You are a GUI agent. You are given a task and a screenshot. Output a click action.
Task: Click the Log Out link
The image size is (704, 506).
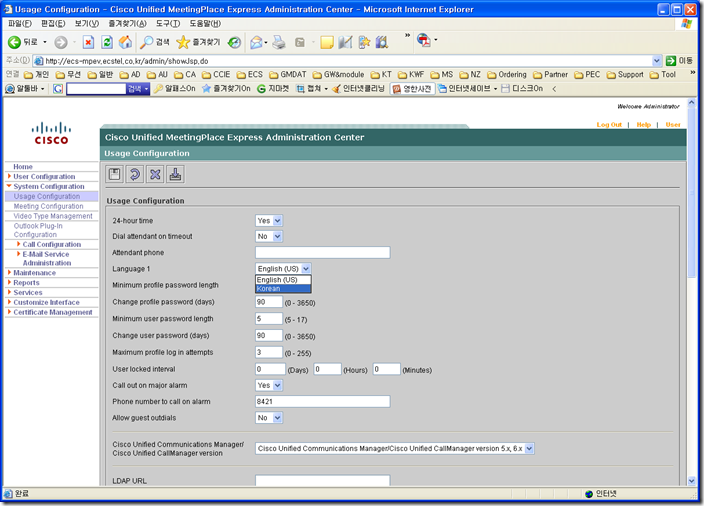click(x=609, y=124)
